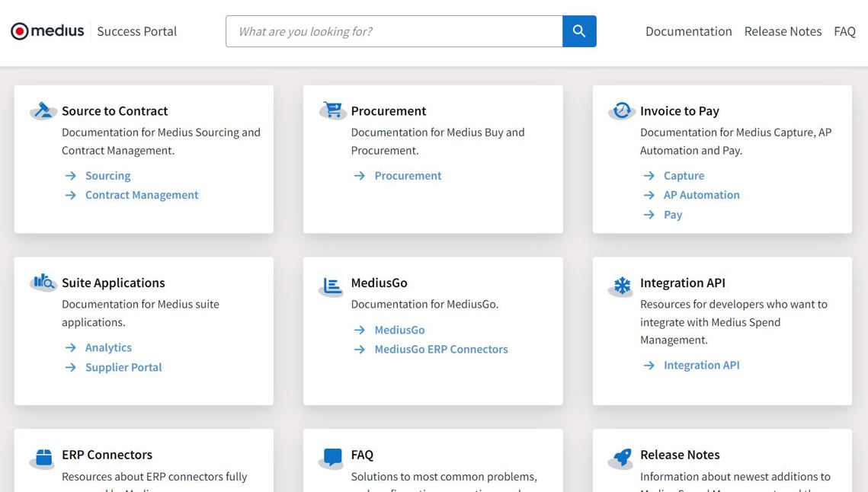Open the Supplier Portal link
Screen dimensions: 868x492
(x=123, y=367)
